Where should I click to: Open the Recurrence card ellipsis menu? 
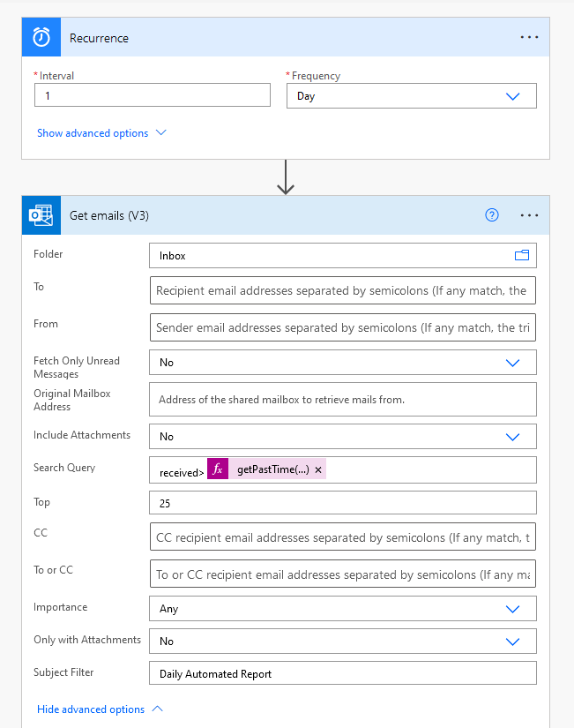point(529,36)
